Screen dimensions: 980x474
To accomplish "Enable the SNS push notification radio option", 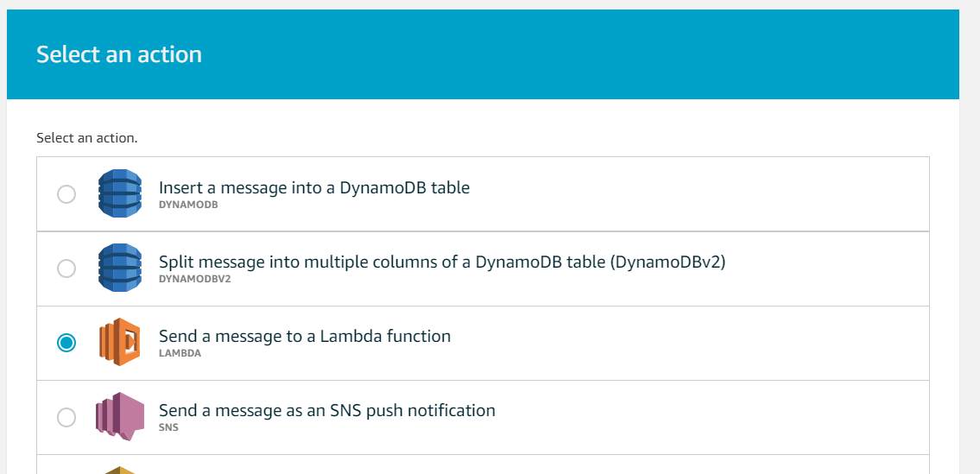I will [66, 418].
